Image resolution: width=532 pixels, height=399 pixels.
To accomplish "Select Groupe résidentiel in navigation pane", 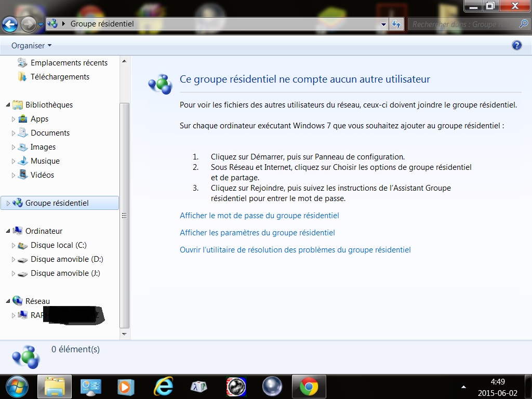I will 60,203.
